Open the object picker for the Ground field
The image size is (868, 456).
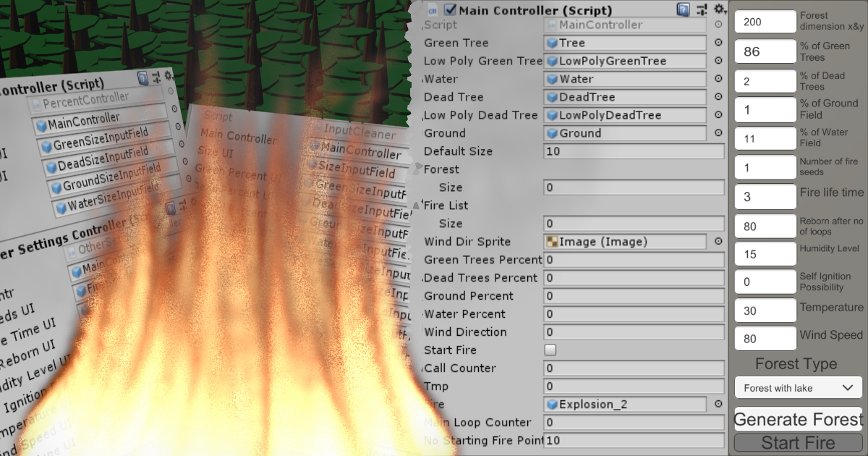719,133
